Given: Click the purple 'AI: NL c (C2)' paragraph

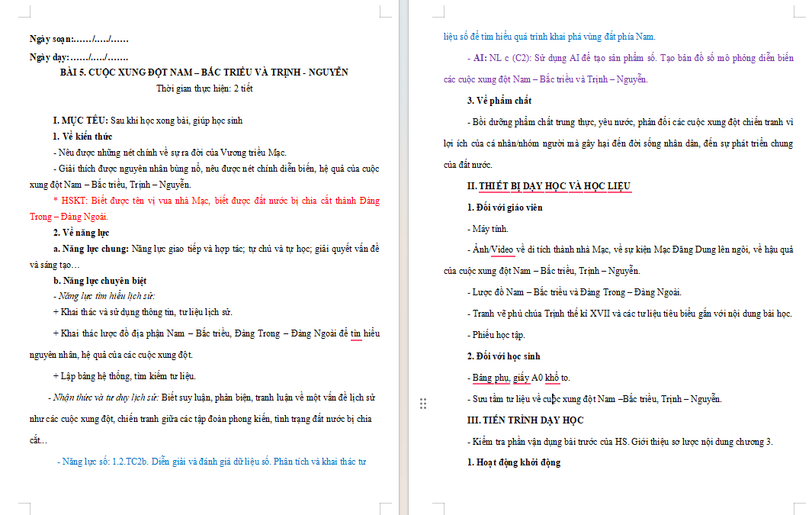Looking at the screenshot, I should [x=618, y=69].
